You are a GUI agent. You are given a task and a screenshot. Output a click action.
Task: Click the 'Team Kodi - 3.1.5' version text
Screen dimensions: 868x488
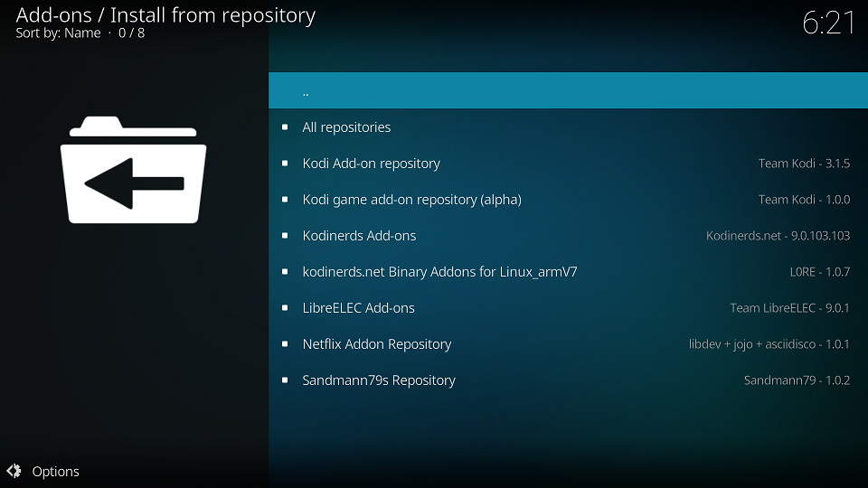[804, 164]
